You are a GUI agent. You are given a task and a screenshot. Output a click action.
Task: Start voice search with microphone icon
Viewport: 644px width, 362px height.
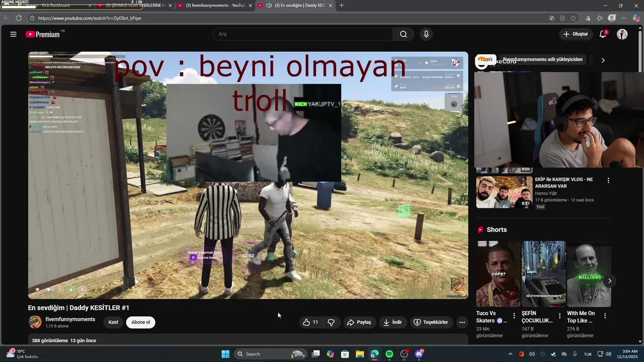coord(426,34)
